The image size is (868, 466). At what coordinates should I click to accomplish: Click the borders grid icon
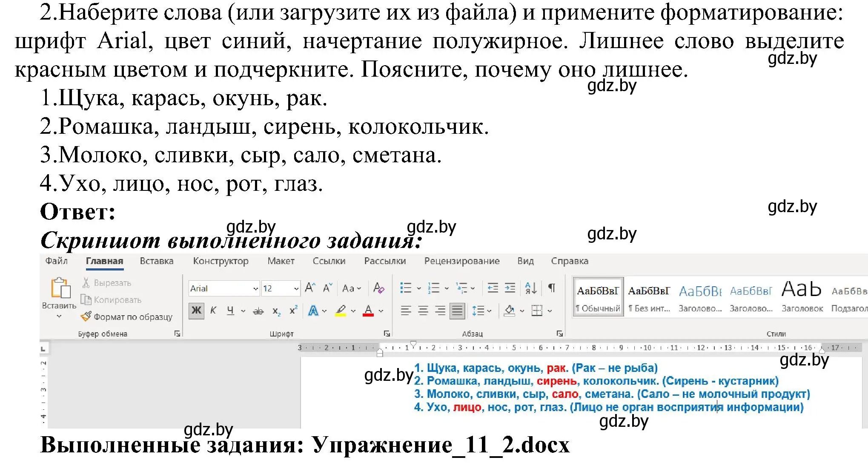point(537,311)
